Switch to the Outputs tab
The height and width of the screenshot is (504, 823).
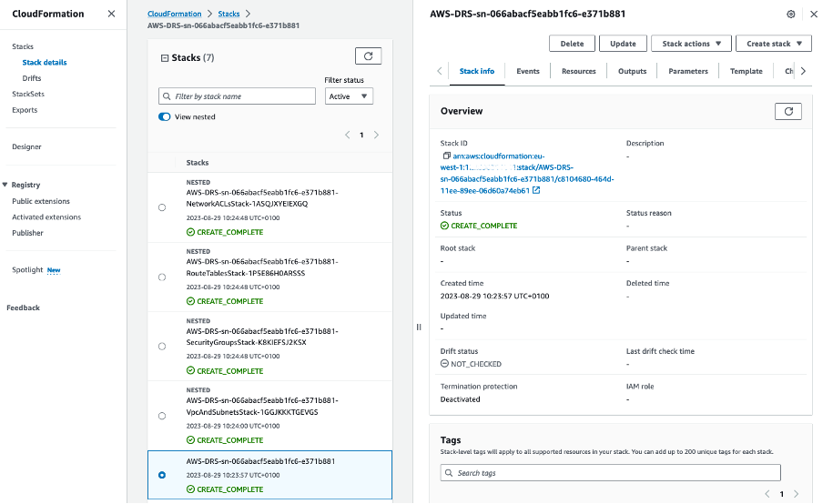(632, 71)
